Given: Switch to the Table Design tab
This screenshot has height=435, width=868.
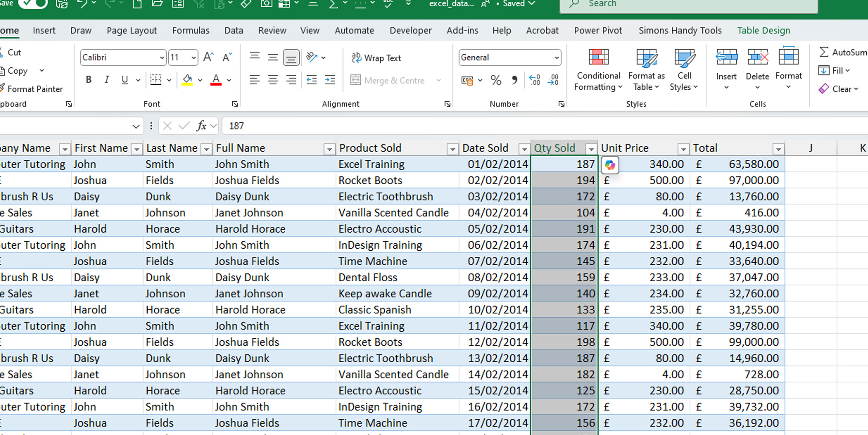Looking at the screenshot, I should (x=763, y=30).
